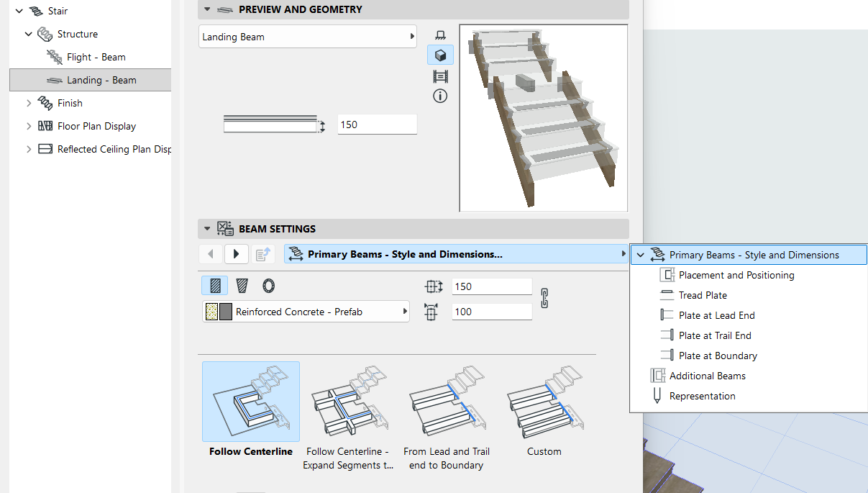Collapse the PREVIEW AND GEOMETRY panel

pos(207,9)
